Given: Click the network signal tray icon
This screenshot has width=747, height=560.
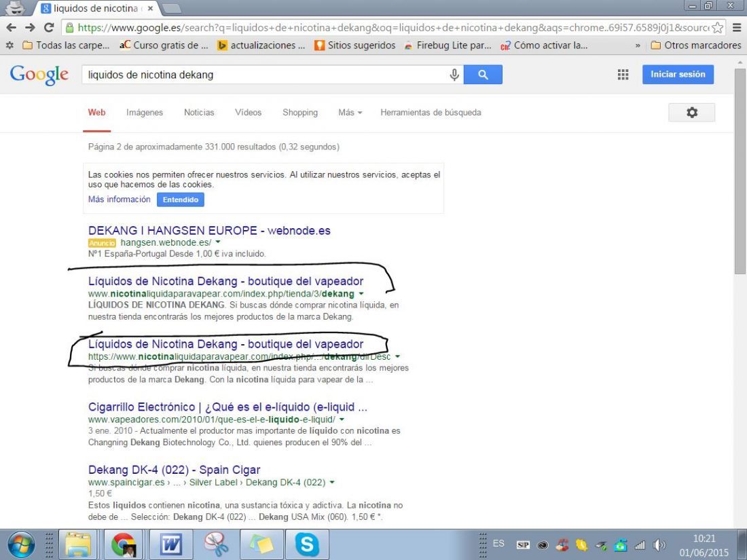Looking at the screenshot, I should click(640, 545).
